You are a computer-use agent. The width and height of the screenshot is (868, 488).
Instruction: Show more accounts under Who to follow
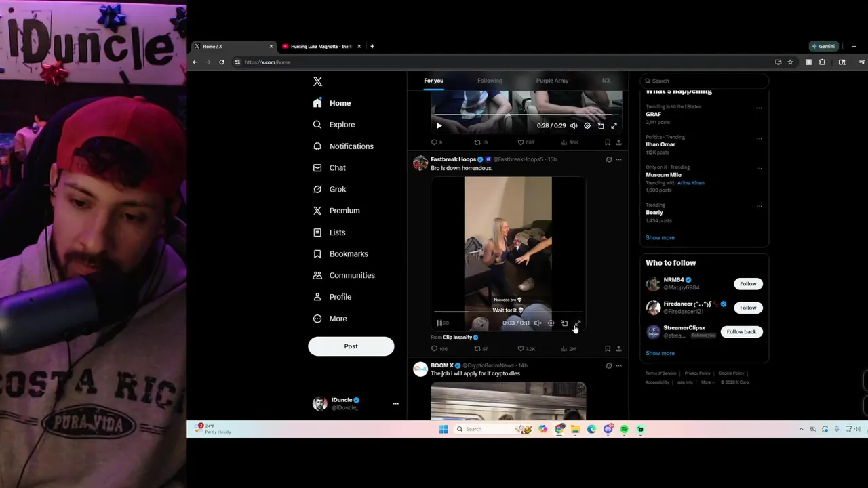(x=660, y=353)
